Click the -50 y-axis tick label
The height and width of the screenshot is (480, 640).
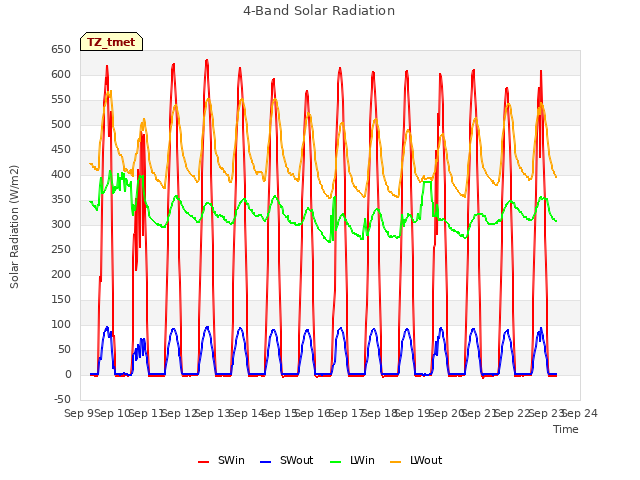pos(62,399)
